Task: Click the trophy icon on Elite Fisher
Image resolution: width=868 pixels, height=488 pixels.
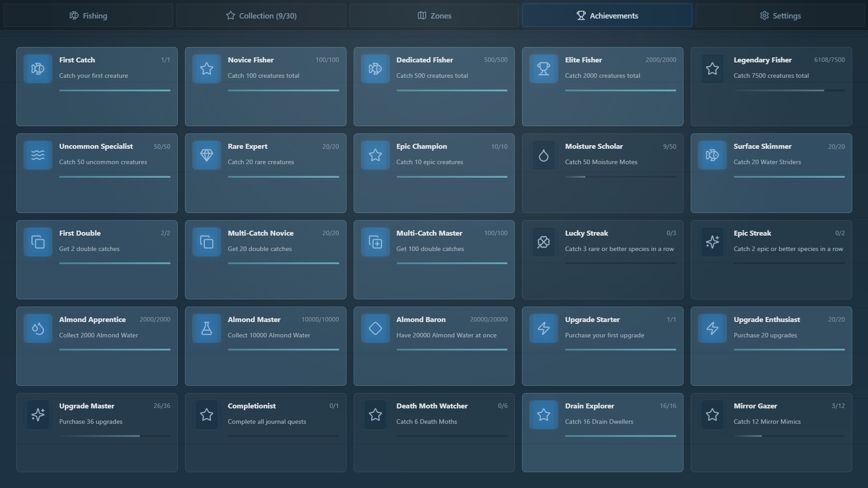Action: click(543, 69)
